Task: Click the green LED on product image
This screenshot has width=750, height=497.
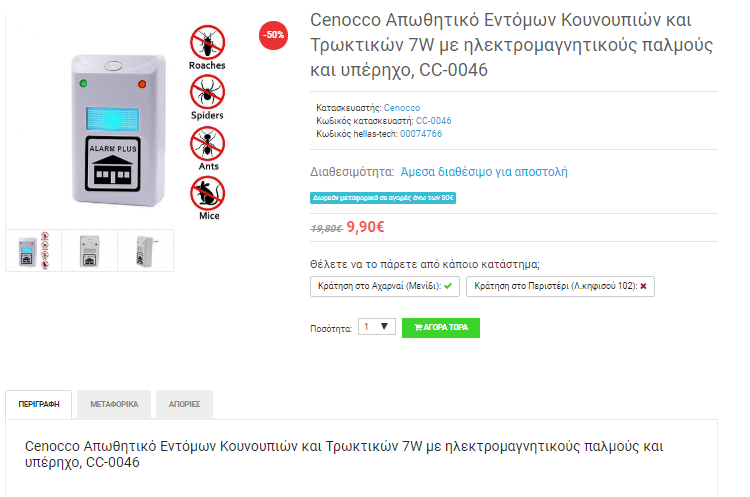Action: click(84, 84)
